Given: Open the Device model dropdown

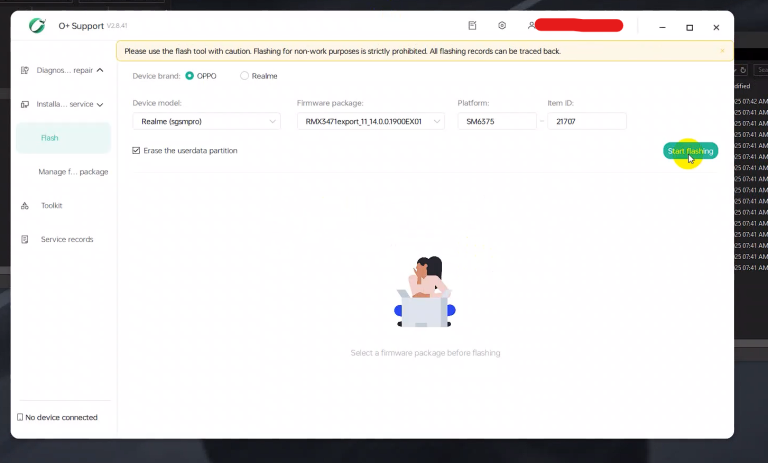Looking at the screenshot, I should click(x=206, y=121).
